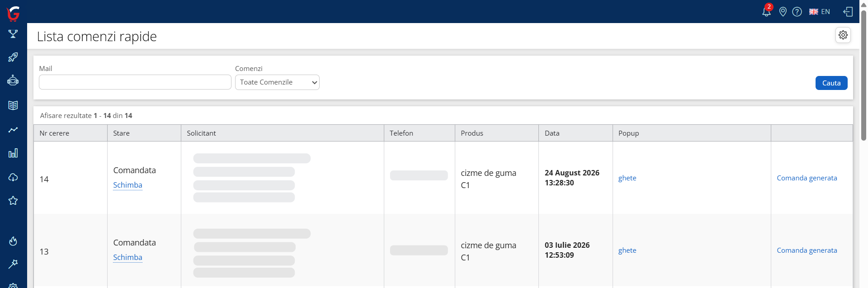Screen dimensions: 868x288
Task: Click the Telefon column header
Action: pos(420,133)
